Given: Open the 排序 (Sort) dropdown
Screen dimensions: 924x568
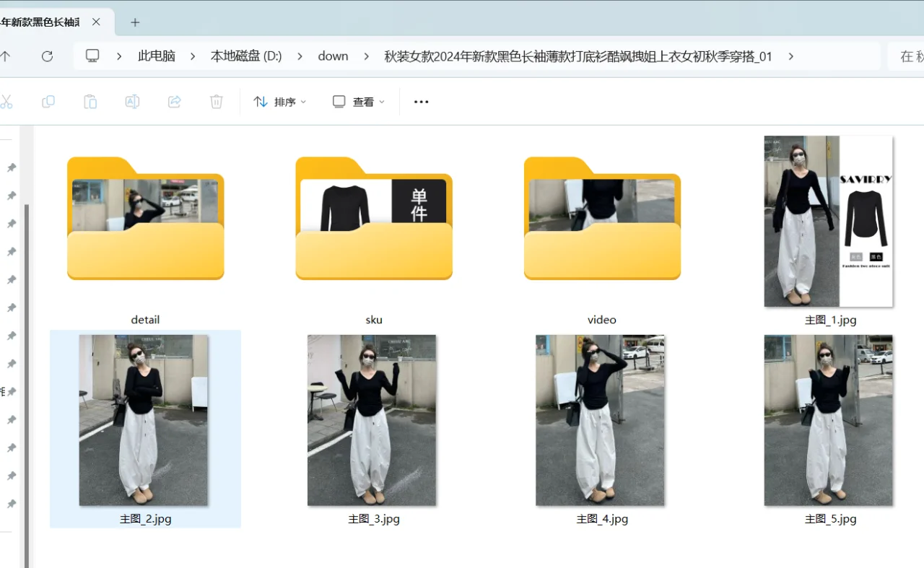Looking at the screenshot, I should (x=279, y=102).
